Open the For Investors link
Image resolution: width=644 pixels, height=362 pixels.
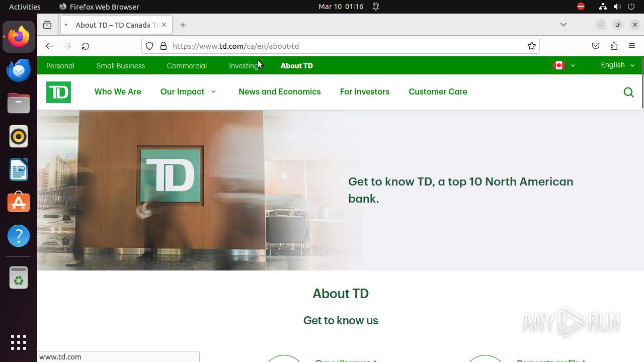tap(365, 92)
